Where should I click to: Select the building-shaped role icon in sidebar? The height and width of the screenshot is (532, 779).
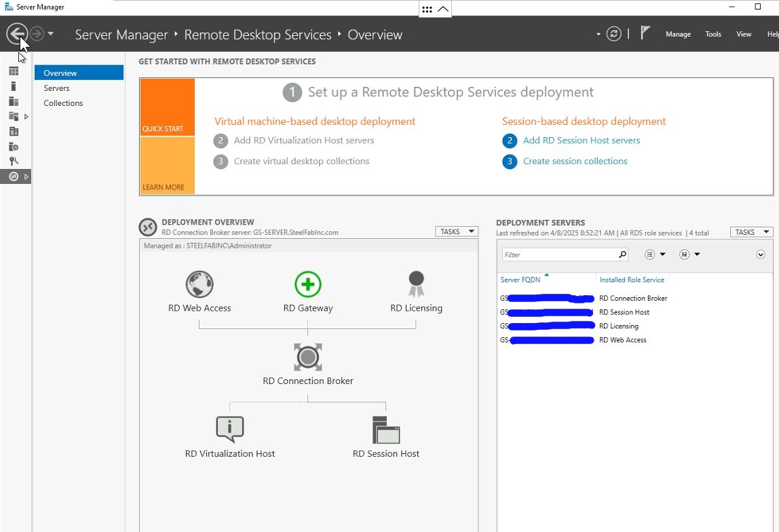coord(14,132)
